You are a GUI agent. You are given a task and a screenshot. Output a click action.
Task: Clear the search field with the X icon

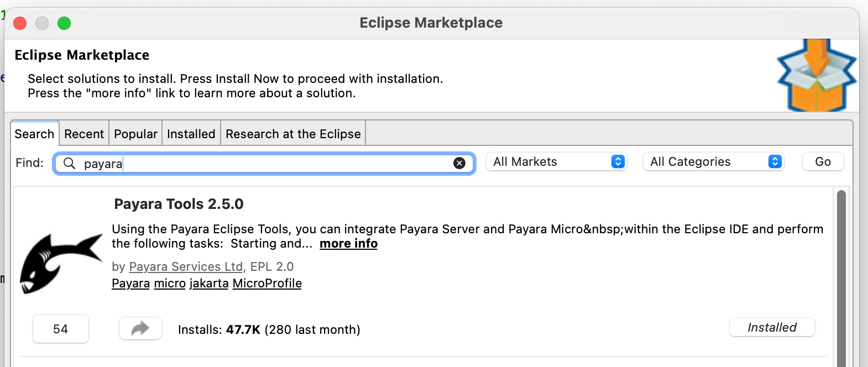(x=459, y=163)
